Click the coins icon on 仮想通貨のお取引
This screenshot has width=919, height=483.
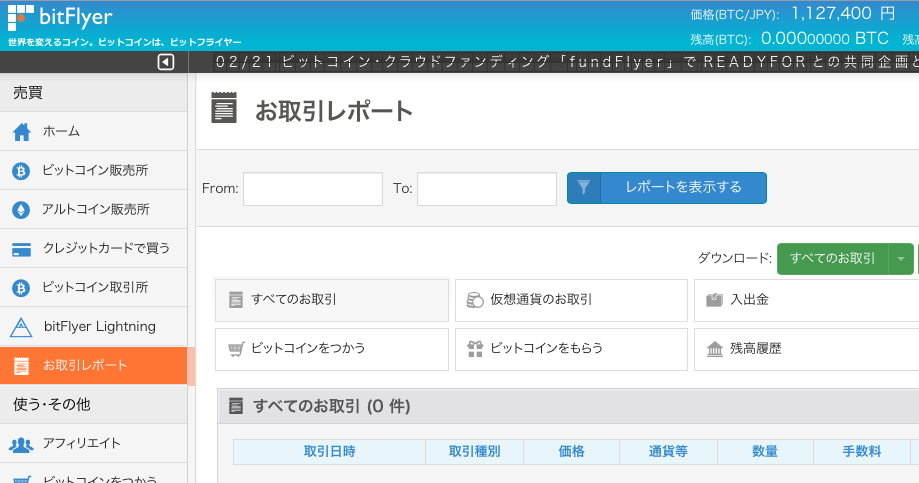[x=475, y=300]
